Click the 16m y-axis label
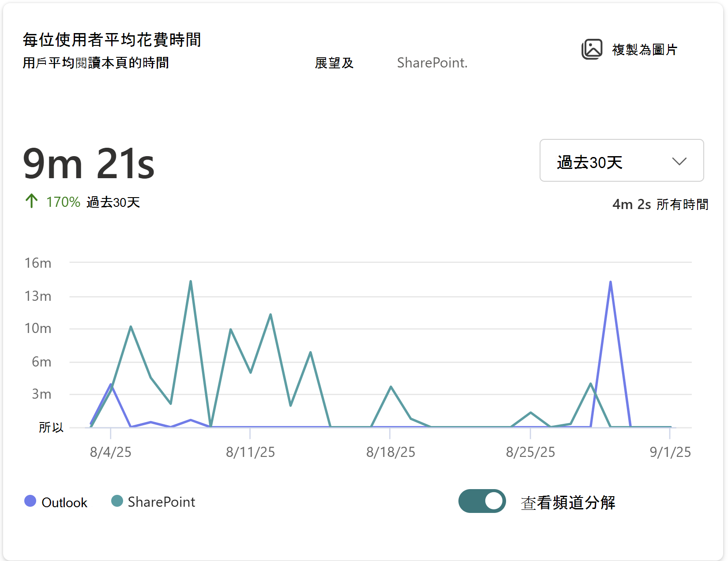 (x=38, y=263)
